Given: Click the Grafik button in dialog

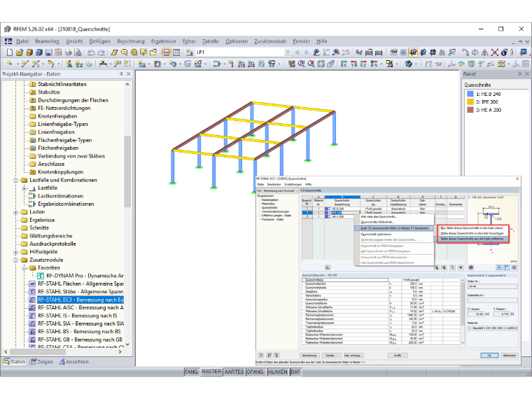Looking at the screenshot, I should (x=398, y=355).
